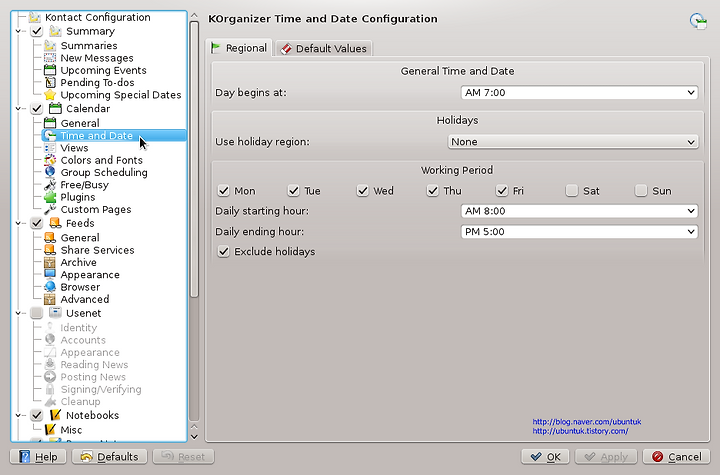Uncheck the Wed working day checkbox
This screenshot has height=475, width=720.
[363, 191]
